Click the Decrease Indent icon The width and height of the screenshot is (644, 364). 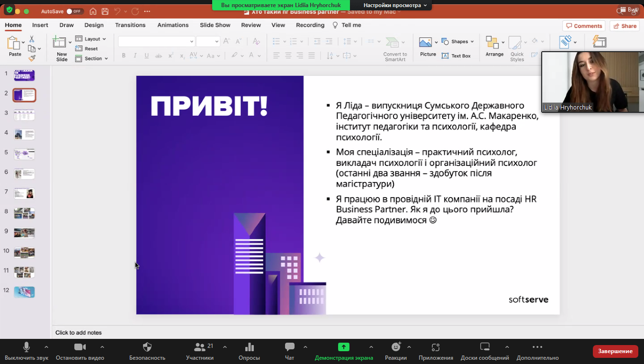[317, 41]
